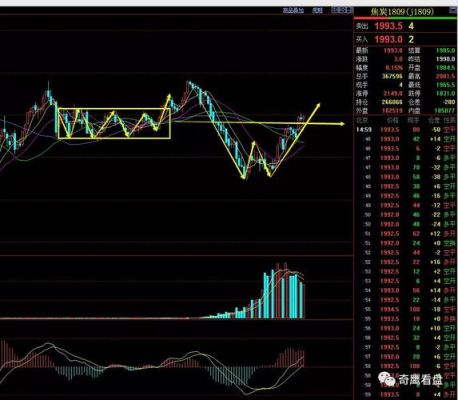Viewport: 458px width, 400px height.
Task: Click the 昨结 value 1990.0
Action: coord(446,59)
